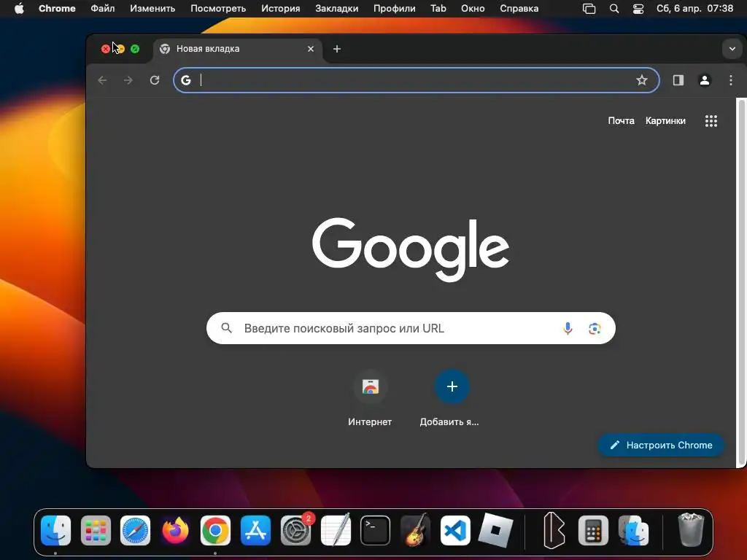
Task: Open TextEdit from the Dock
Action: tap(336, 531)
